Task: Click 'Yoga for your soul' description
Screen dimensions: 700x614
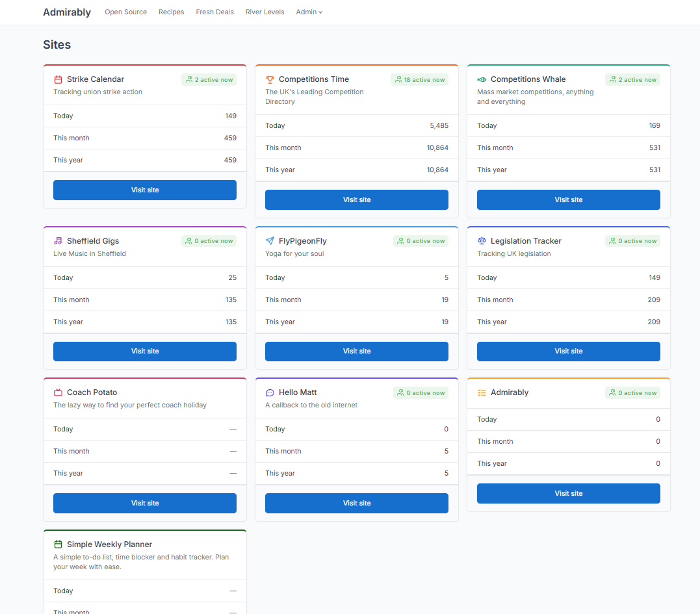Action: point(294,253)
